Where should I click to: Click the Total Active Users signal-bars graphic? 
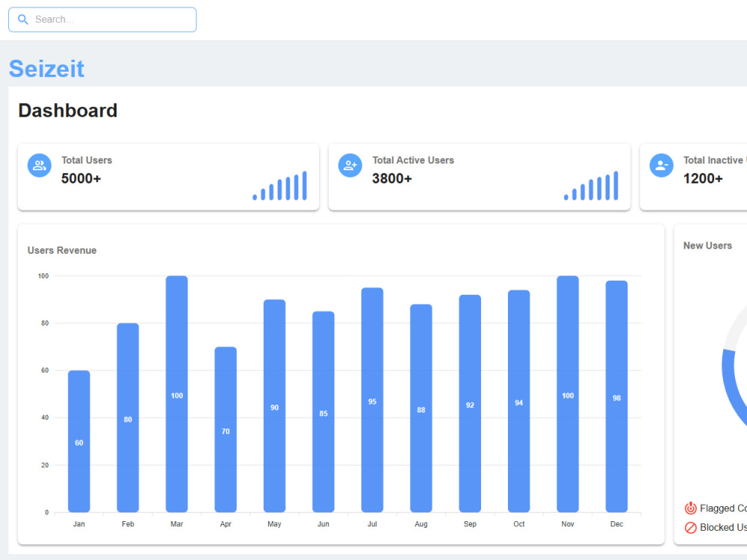point(591,185)
